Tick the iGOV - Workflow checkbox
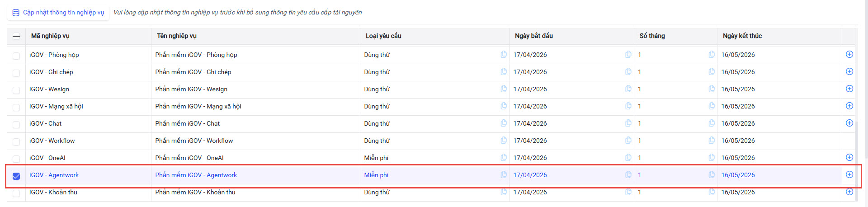Image resolution: width=868 pixels, height=207 pixels. tap(16, 141)
